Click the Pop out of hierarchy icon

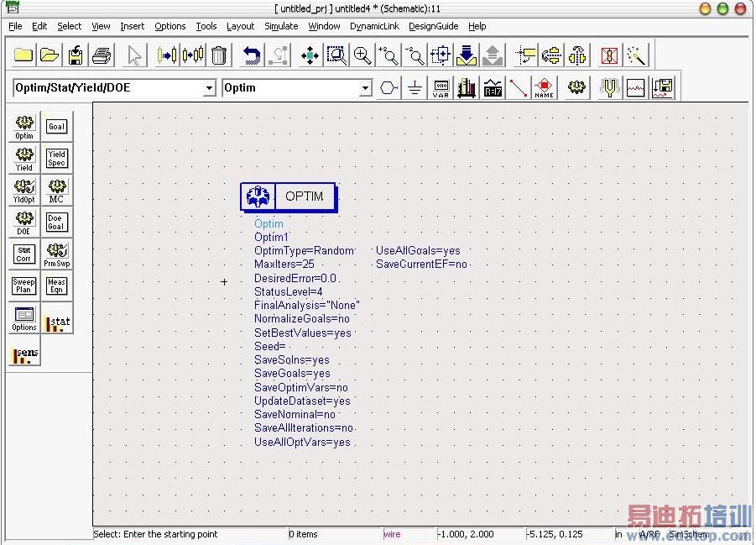pyautogui.click(x=493, y=55)
